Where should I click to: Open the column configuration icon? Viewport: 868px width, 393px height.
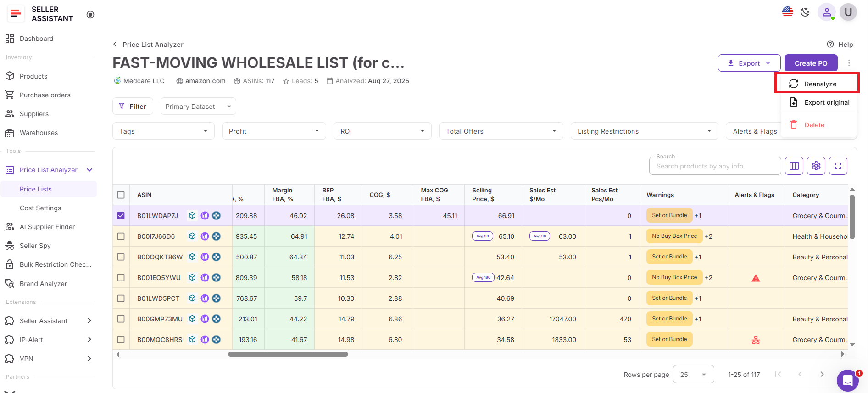794,166
